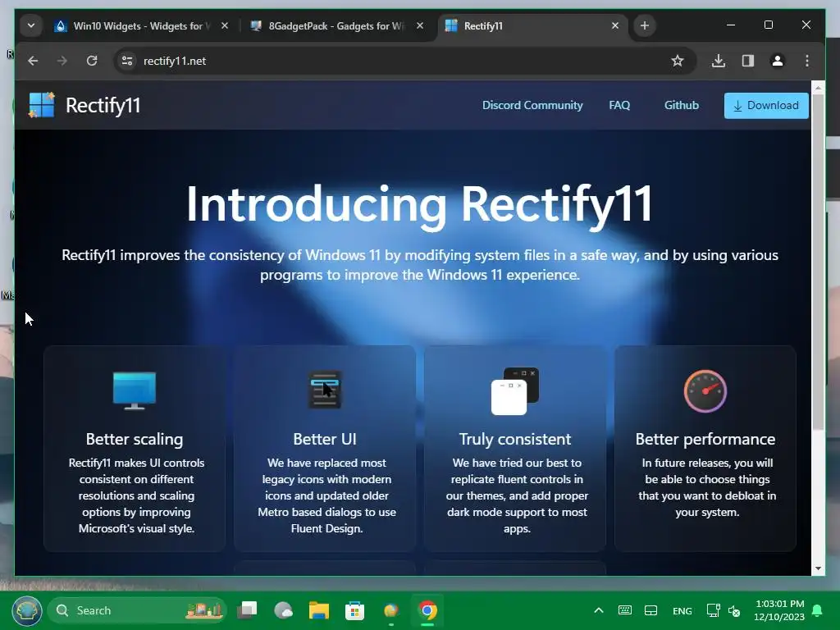Open the notifications bell
This screenshot has width=840, height=630.
point(818,610)
